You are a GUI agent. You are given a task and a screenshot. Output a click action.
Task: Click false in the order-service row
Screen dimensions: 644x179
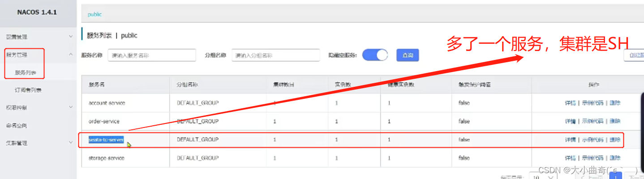[464, 121]
